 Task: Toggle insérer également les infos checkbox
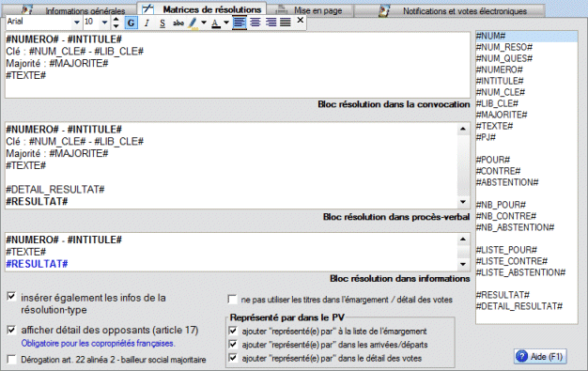(11, 297)
